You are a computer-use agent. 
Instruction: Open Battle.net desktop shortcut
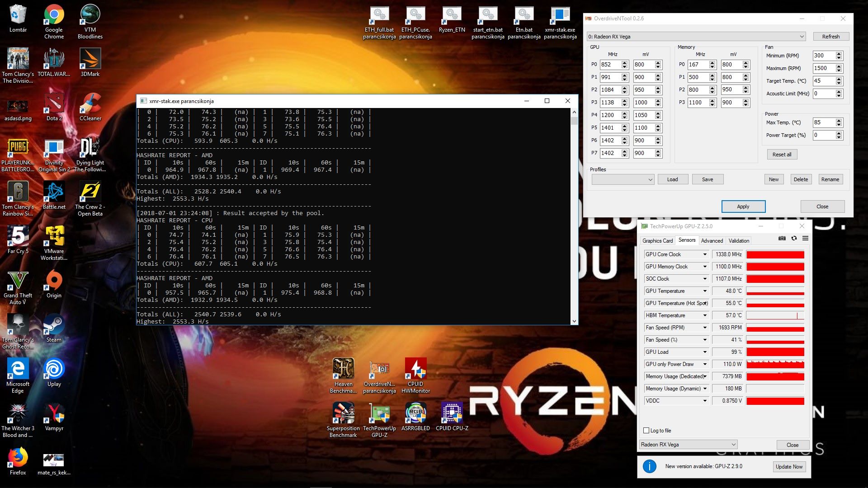click(x=54, y=195)
